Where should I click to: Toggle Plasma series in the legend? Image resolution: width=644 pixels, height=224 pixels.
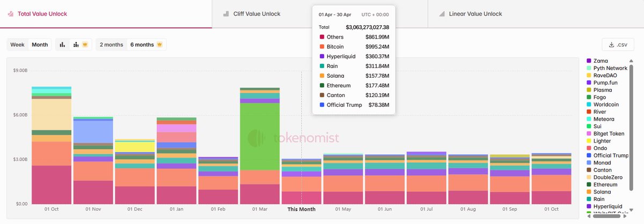(600, 90)
